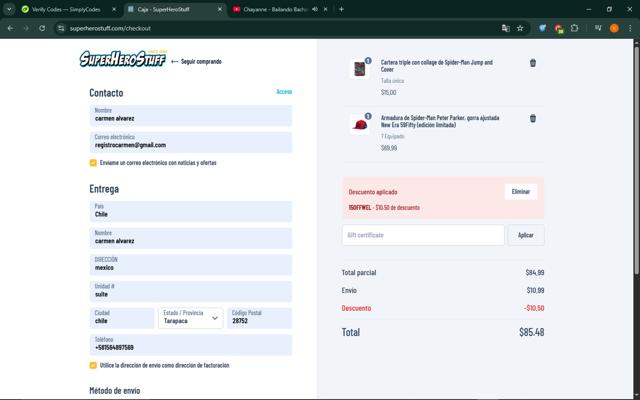Click the contact Nombre field
This screenshot has height=400, width=640.
coord(191,116)
